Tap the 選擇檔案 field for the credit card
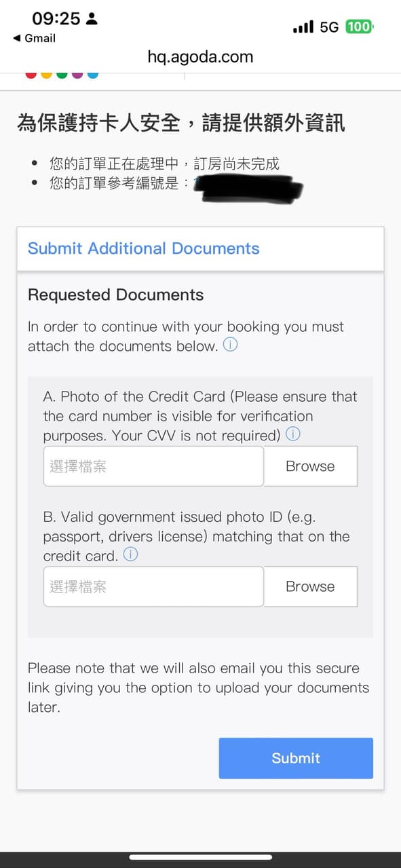The image size is (401, 868). (x=153, y=466)
